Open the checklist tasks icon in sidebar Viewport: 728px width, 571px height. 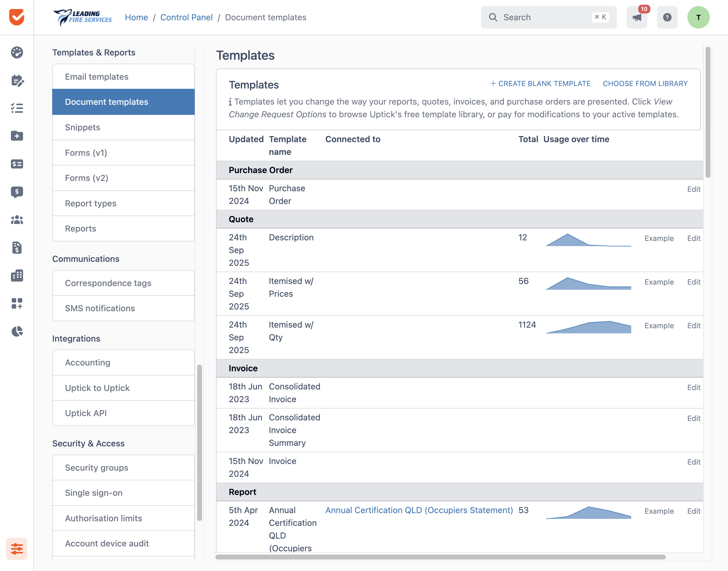(x=17, y=108)
